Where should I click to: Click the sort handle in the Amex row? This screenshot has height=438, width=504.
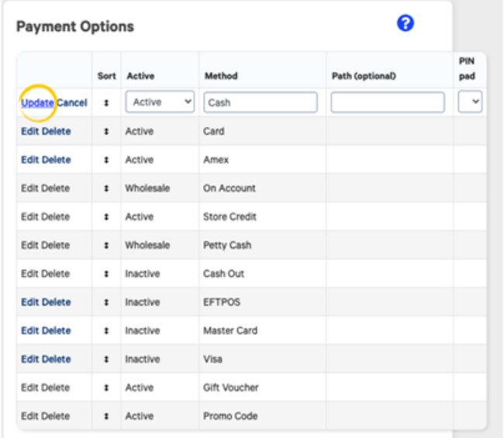[x=106, y=160]
